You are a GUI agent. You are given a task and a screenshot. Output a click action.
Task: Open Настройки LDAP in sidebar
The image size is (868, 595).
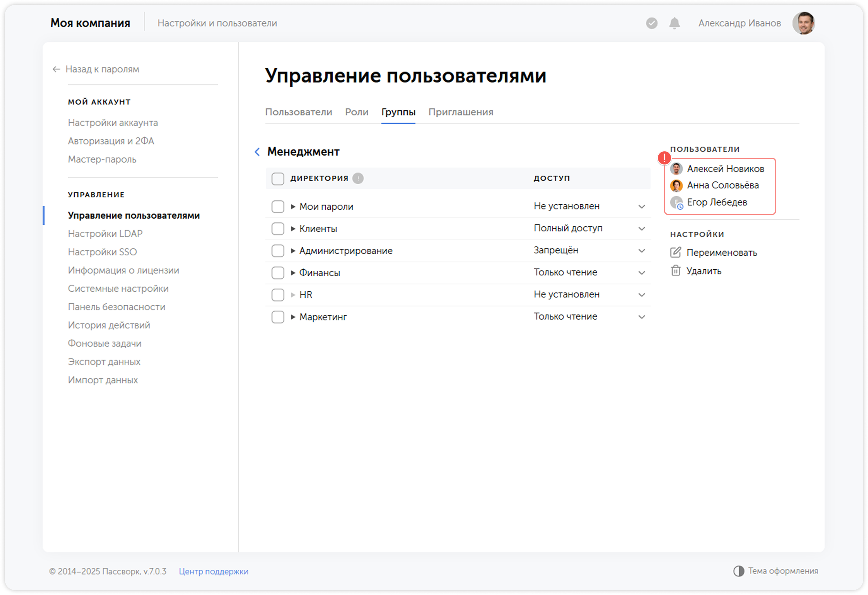(x=105, y=234)
